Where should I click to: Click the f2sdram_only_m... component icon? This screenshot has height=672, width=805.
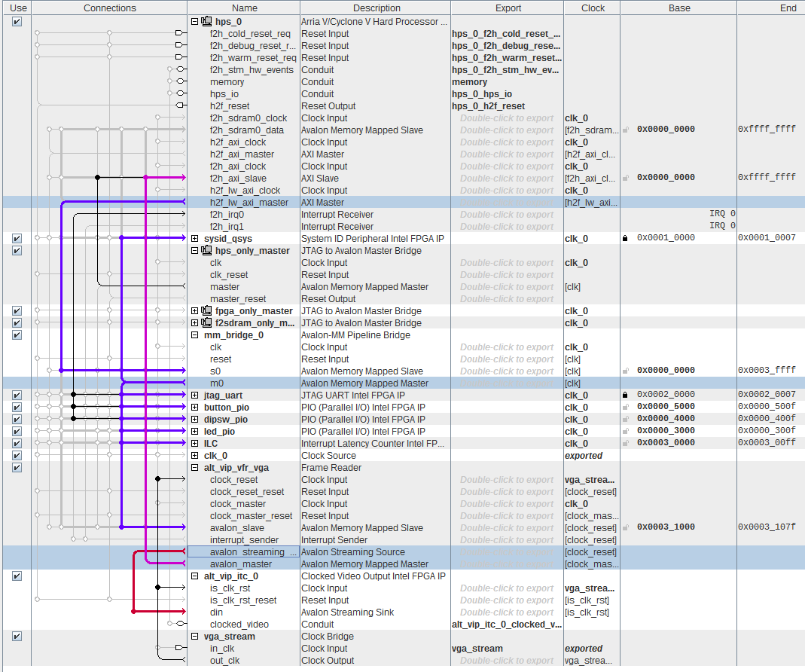coord(206,322)
